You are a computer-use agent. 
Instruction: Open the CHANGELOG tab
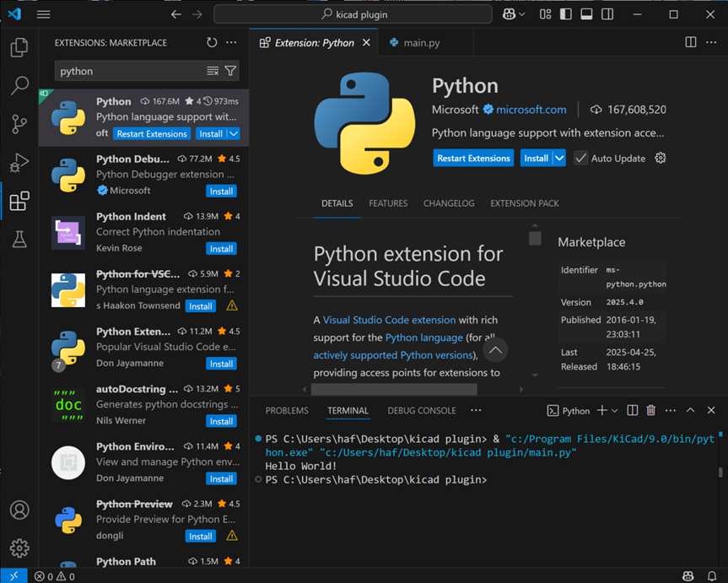[449, 203]
